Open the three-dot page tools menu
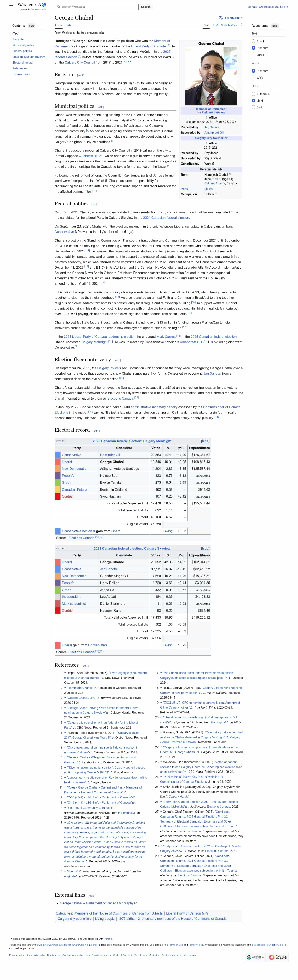This screenshot has width=298, height=980. click(241, 25)
